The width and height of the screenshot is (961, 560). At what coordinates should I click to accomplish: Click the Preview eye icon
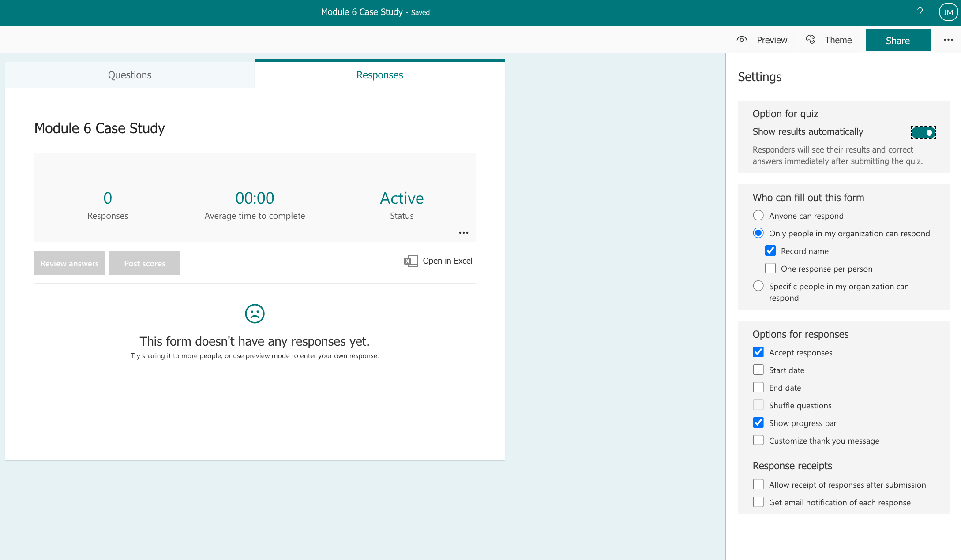click(x=742, y=40)
